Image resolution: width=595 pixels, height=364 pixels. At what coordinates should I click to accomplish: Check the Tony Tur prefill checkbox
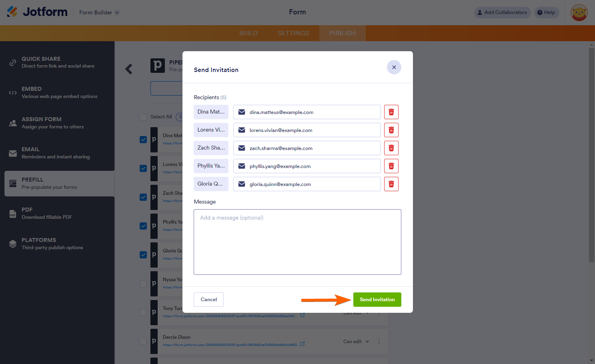[143, 312]
